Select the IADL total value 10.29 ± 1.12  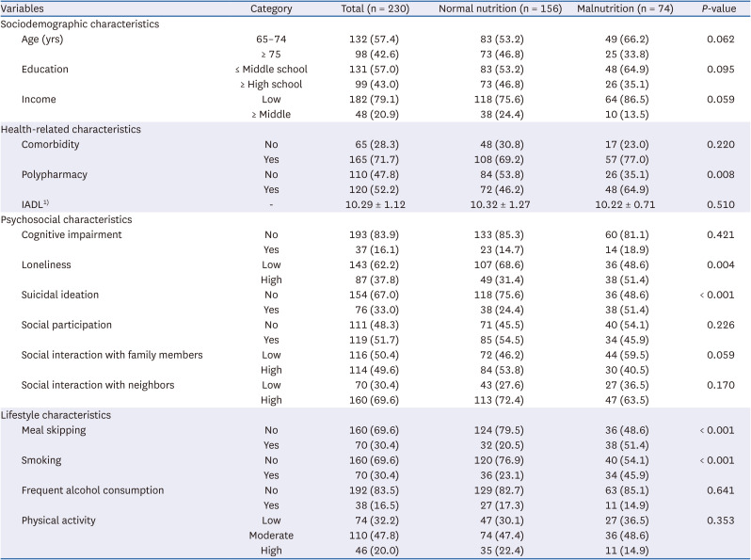pos(369,204)
